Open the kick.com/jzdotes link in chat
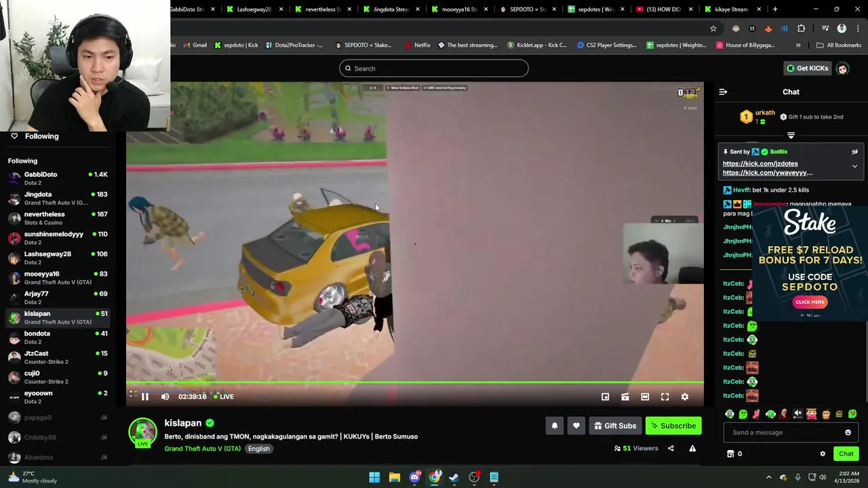Viewport: 868px width, 488px height. tap(760, 163)
